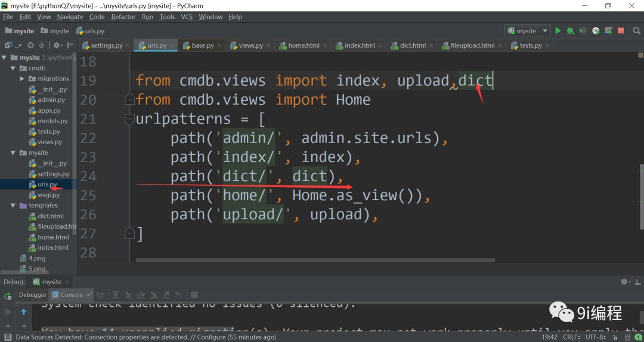Viewport: 644px width, 342px height.
Task: Open the mysite run configuration dropdown
Action: pos(527,31)
